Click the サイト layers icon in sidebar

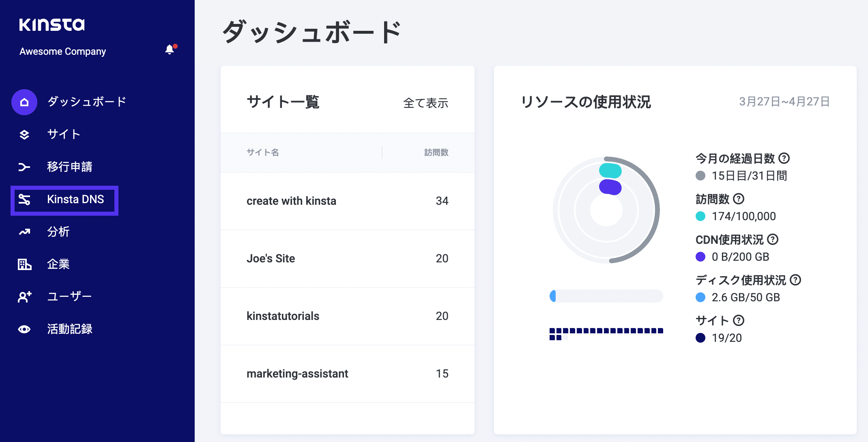pyautogui.click(x=24, y=134)
